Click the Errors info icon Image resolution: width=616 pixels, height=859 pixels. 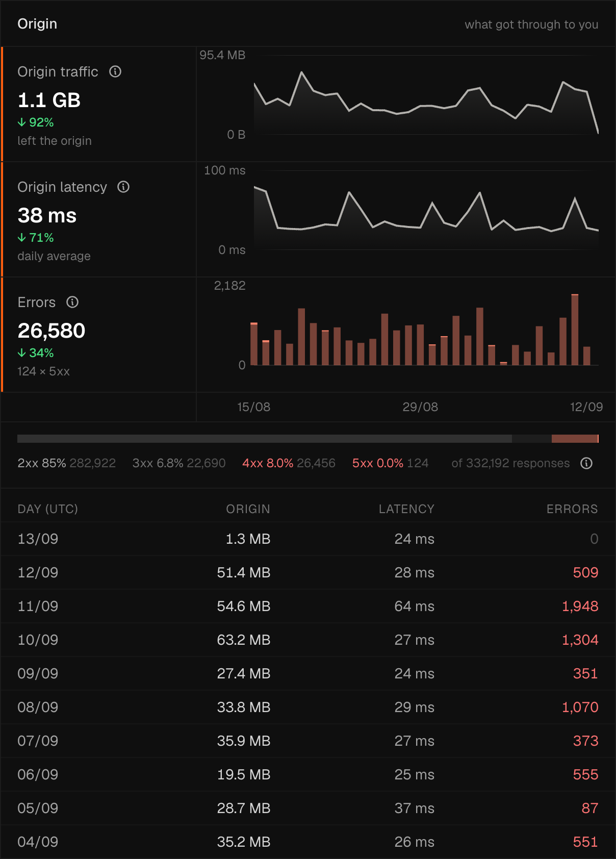coord(72,302)
